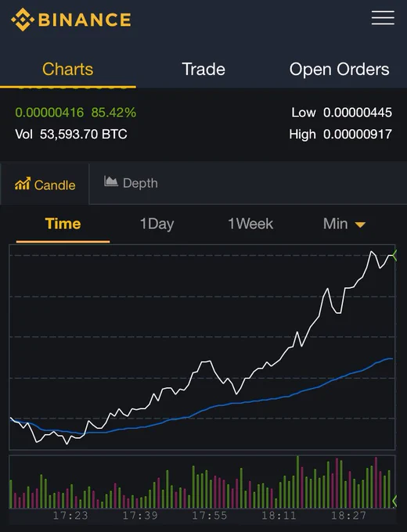The width and height of the screenshot is (407, 532).
Task: Open the Open Orders tab
Action: pos(339,69)
